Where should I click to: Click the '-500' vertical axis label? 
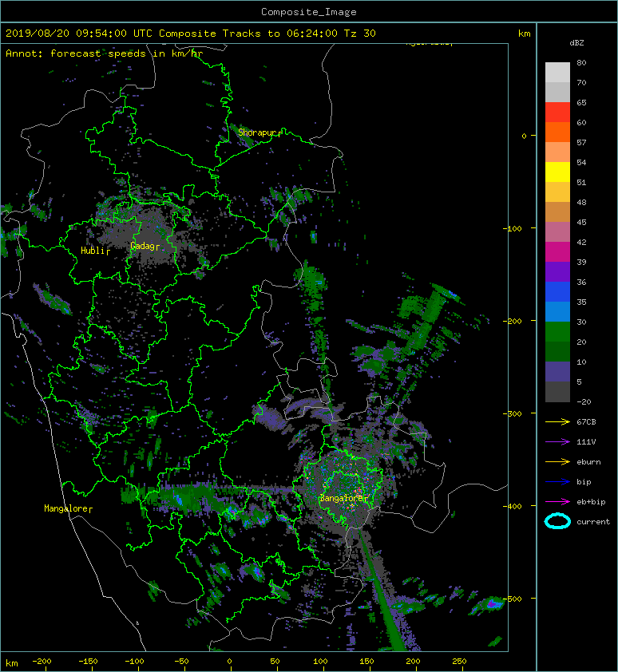(x=512, y=599)
